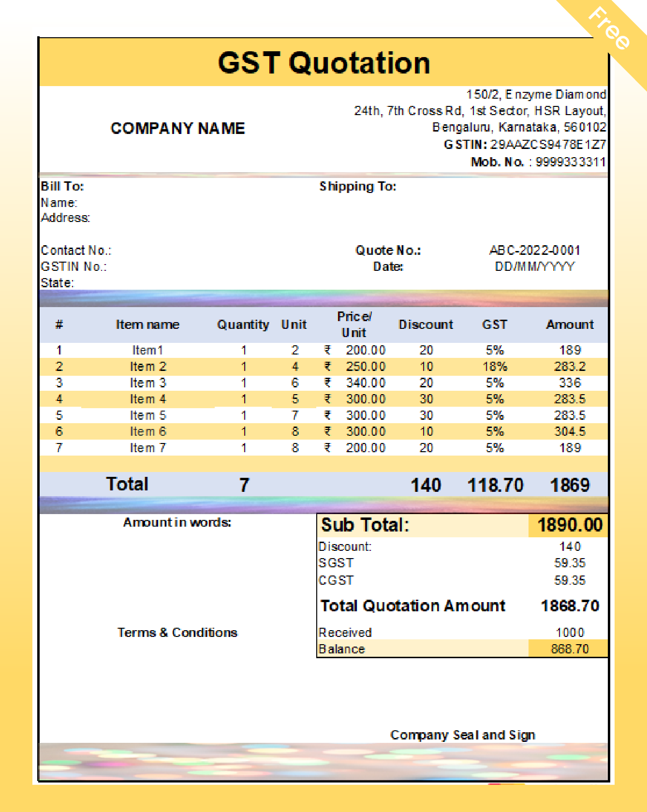The width and height of the screenshot is (647, 812).
Task: Click the Shipping To: label
Action: [358, 186]
